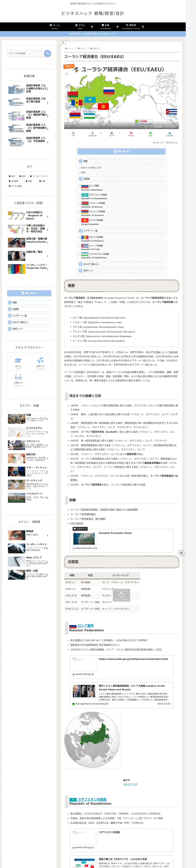Screen dimensions: 196x868
Task: Collapse the main 目次 table of contents
Action: tap(122, 151)
